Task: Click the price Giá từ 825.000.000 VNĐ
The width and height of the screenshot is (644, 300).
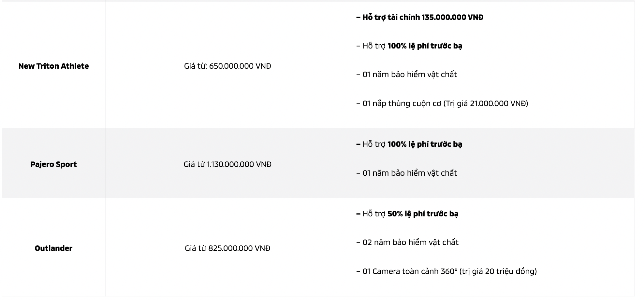Action: pyautogui.click(x=227, y=248)
